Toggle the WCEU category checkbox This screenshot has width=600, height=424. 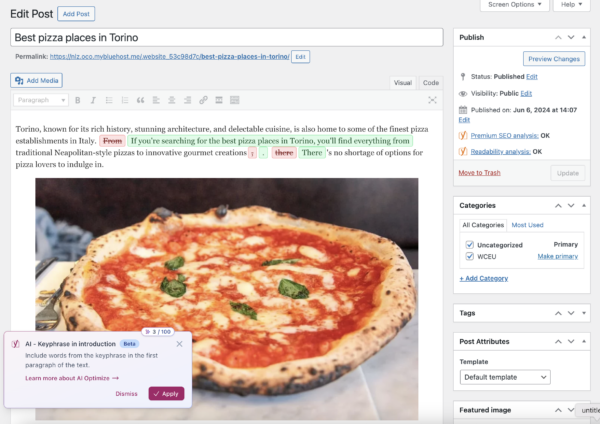(x=470, y=256)
